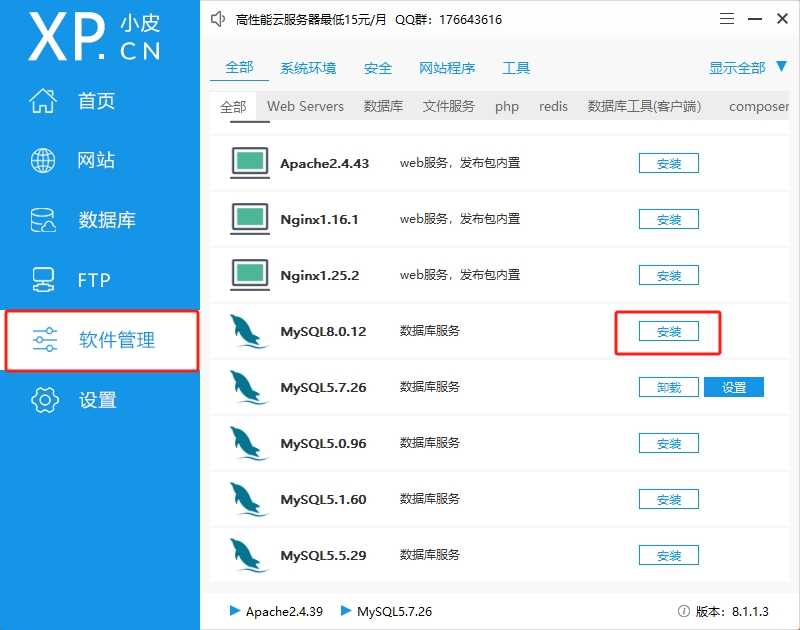
Task: Click the Nginx1.25.2 name text
Action: [320, 275]
